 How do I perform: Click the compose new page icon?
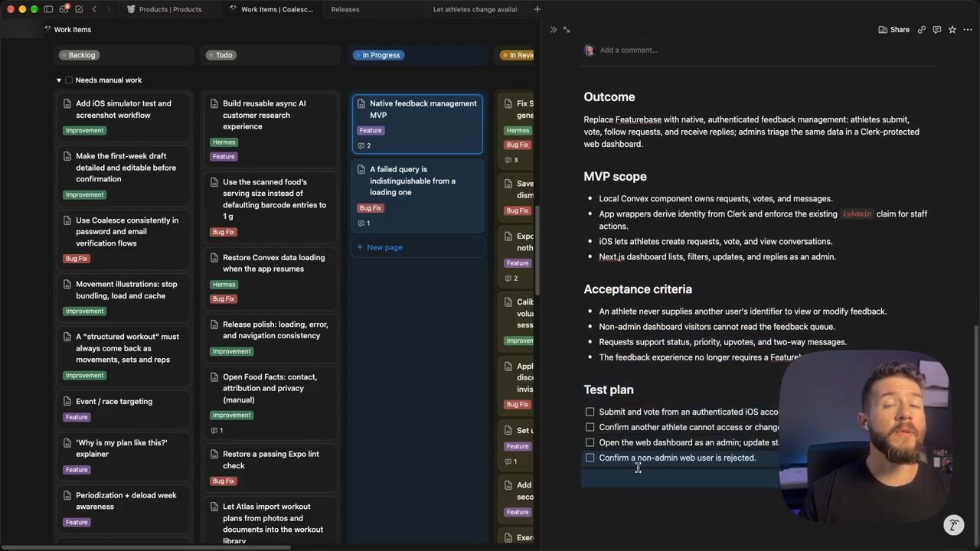coord(79,9)
